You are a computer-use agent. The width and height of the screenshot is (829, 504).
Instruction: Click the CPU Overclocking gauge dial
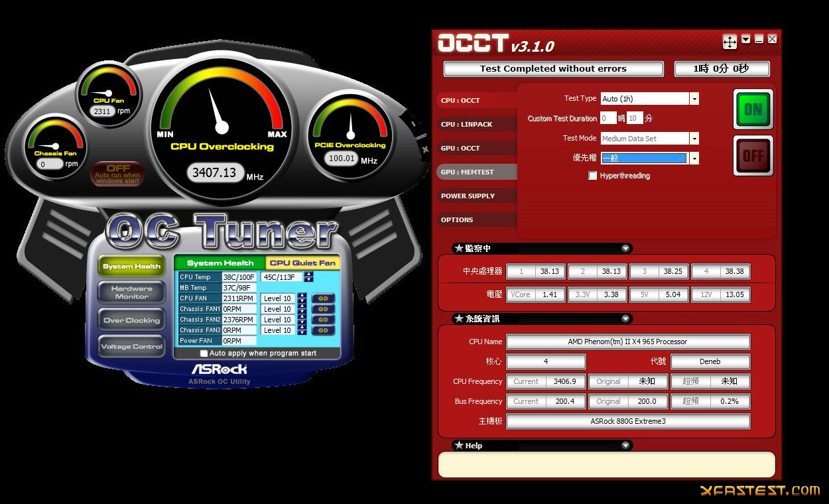[x=222, y=127]
